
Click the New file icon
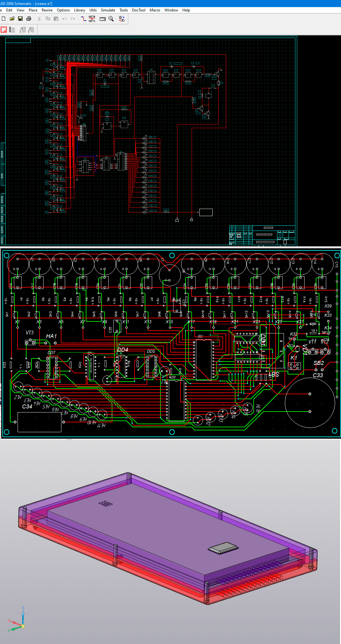[4, 19]
